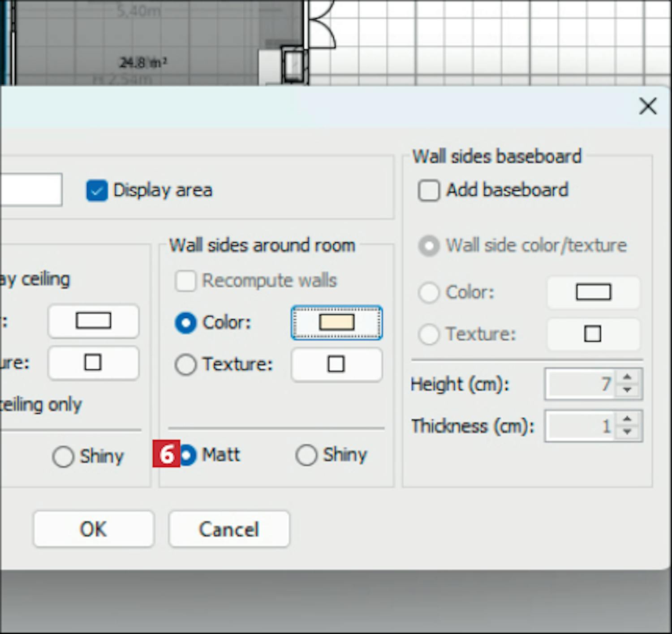The width and height of the screenshot is (672, 634).
Task: Choose Matt finish for wall sides
Action: 188,455
